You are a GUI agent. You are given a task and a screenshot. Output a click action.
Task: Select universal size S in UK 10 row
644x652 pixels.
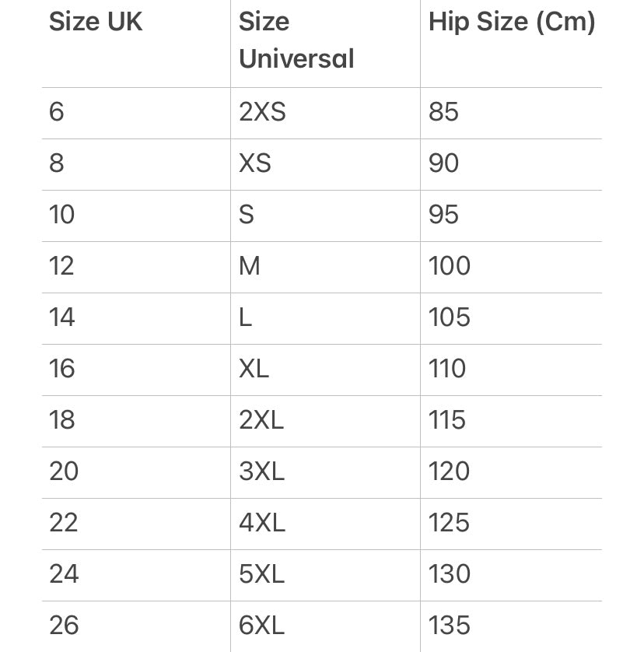247,215
